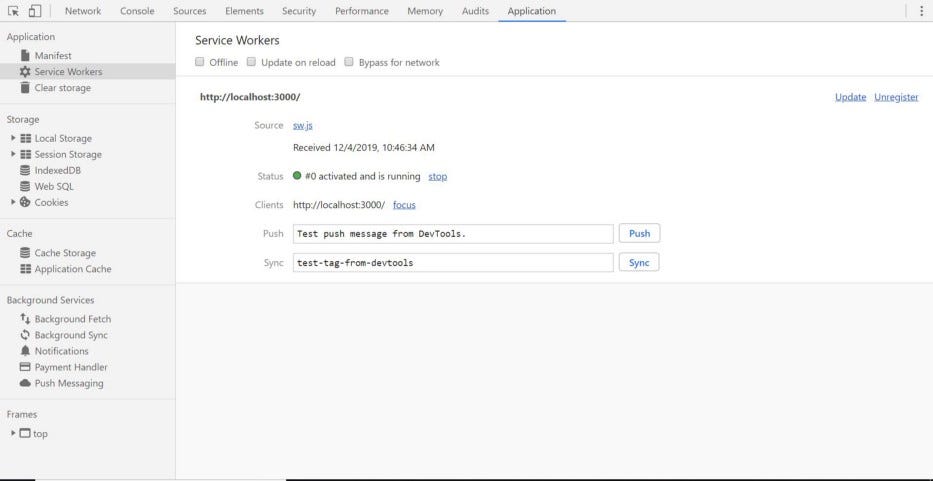This screenshot has width=933, height=481.
Task: Click the Clear storage trash icon
Action: (x=25, y=88)
